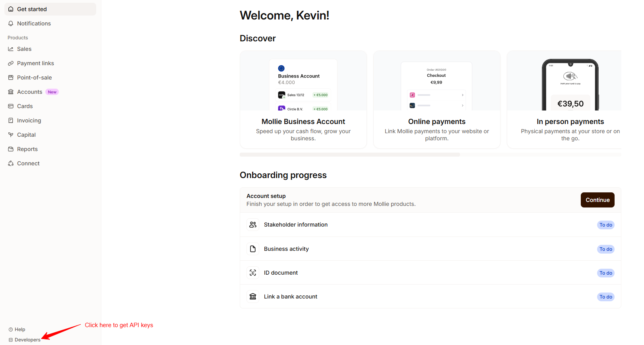The width and height of the screenshot is (644, 345).
Task: Click the Notifications bell icon
Action: [x=11, y=23]
